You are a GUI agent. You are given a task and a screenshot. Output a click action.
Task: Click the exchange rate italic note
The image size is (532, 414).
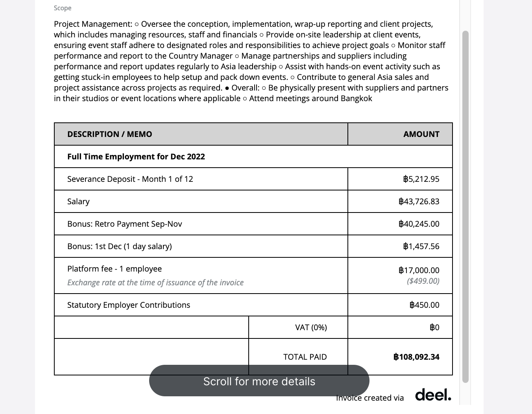155,282
